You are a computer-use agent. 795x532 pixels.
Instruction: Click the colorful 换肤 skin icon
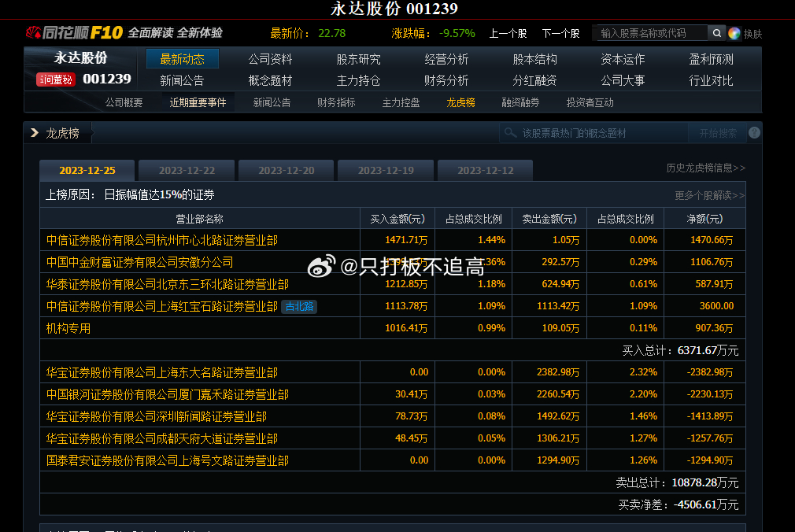[734, 33]
